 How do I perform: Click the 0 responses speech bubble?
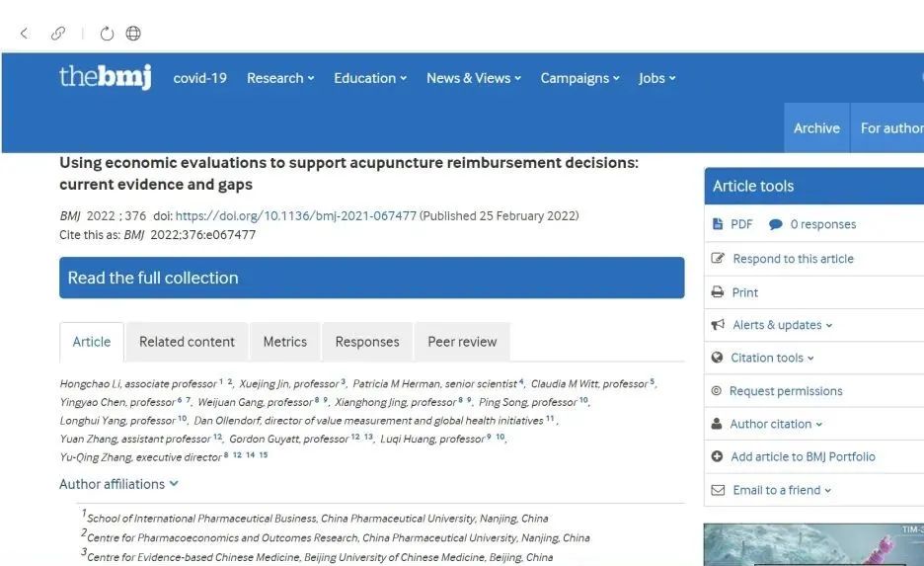(x=776, y=225)
